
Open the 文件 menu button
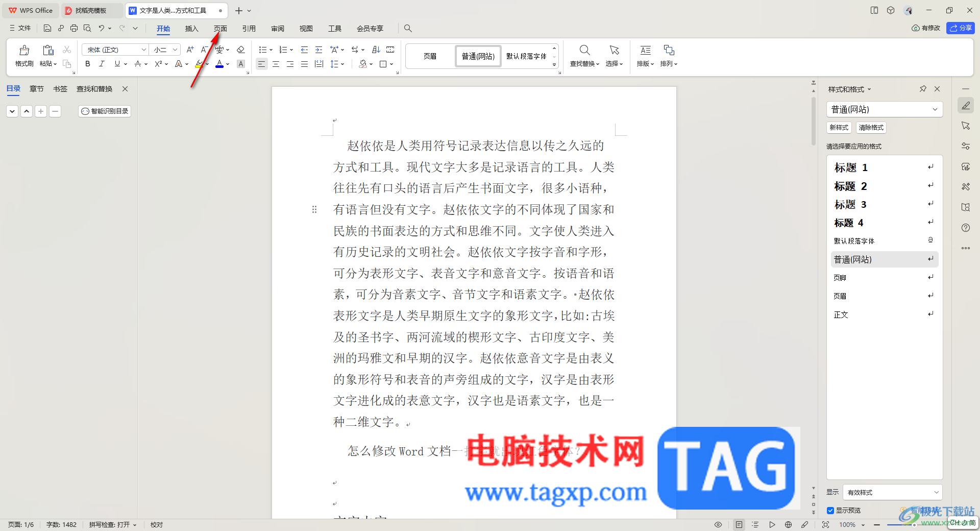20,28
